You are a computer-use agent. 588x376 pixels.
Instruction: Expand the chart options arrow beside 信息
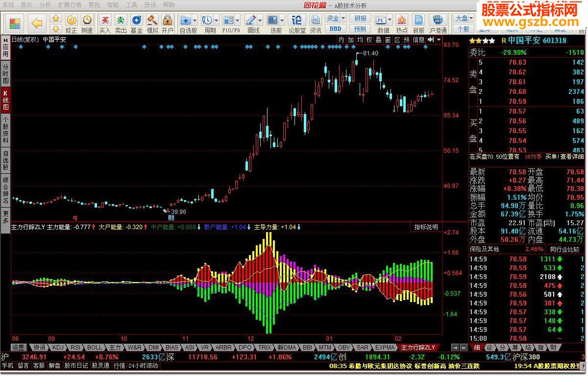pyautogui.click(x=439, y=40)
